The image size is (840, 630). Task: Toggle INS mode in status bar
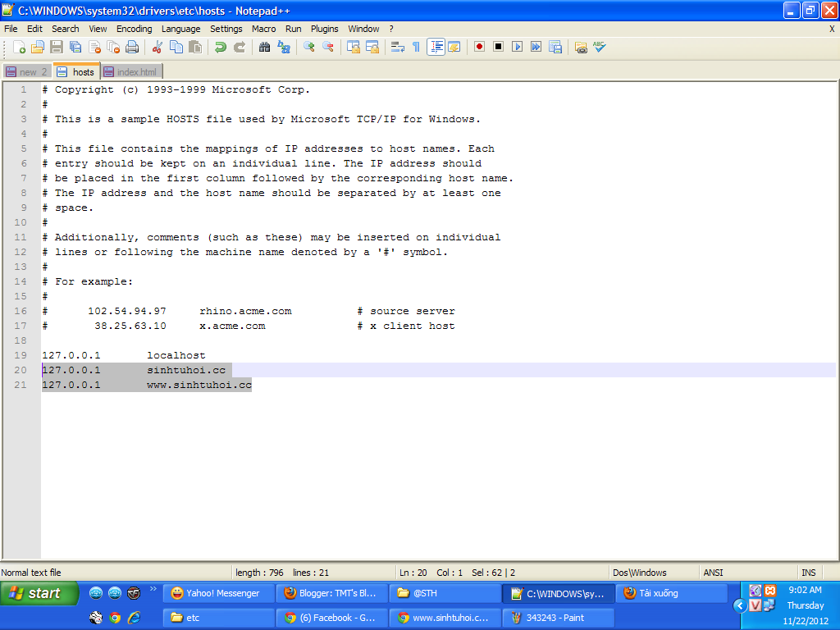[808, 573]
